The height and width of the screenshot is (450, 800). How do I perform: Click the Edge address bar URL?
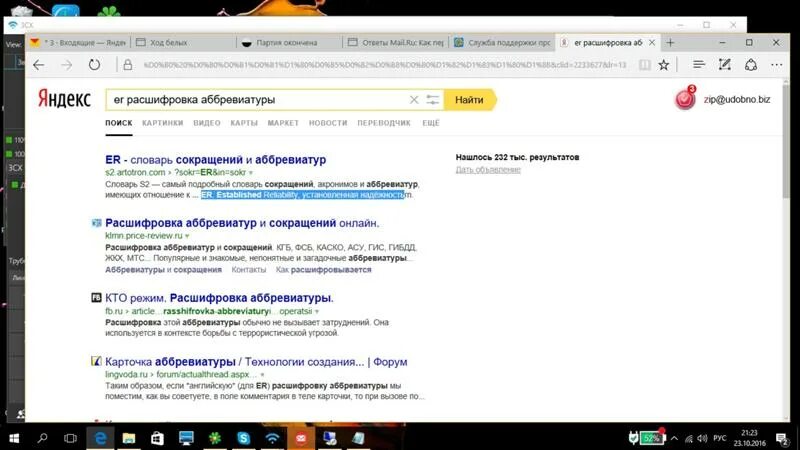tap(385, 65)
